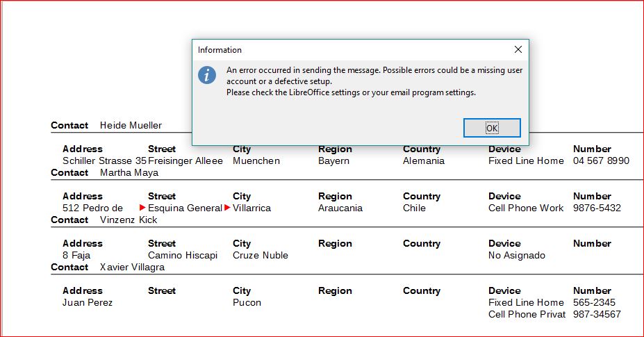Click the error message text in the dialog
This screenshot has width=644, height=337.
[x=374, y=81]
